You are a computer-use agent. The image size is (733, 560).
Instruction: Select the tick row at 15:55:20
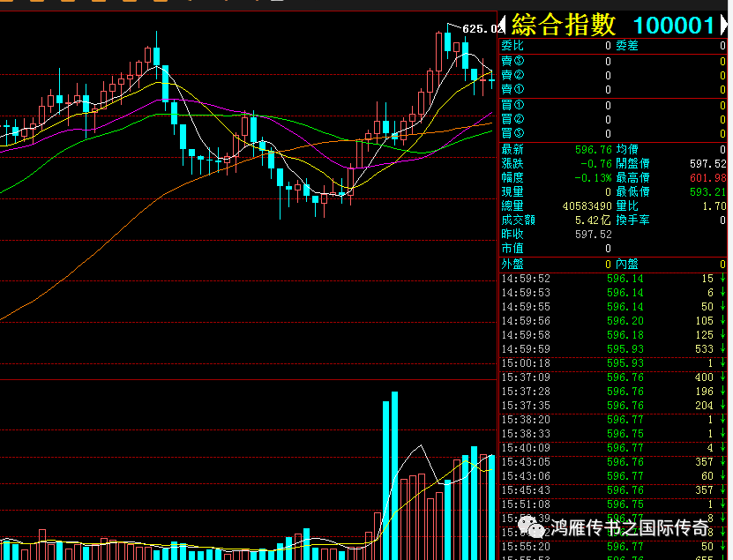click(613, 547)
